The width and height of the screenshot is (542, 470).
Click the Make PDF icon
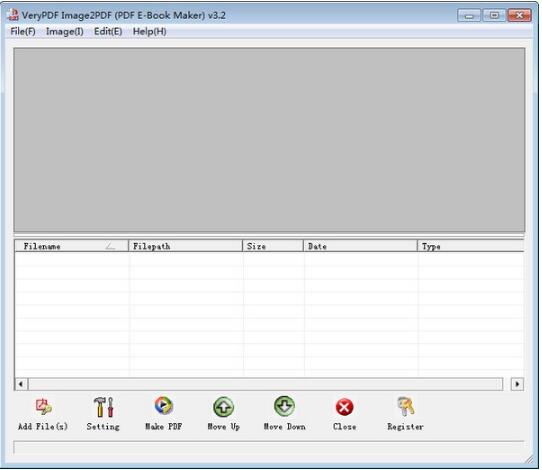163,406
